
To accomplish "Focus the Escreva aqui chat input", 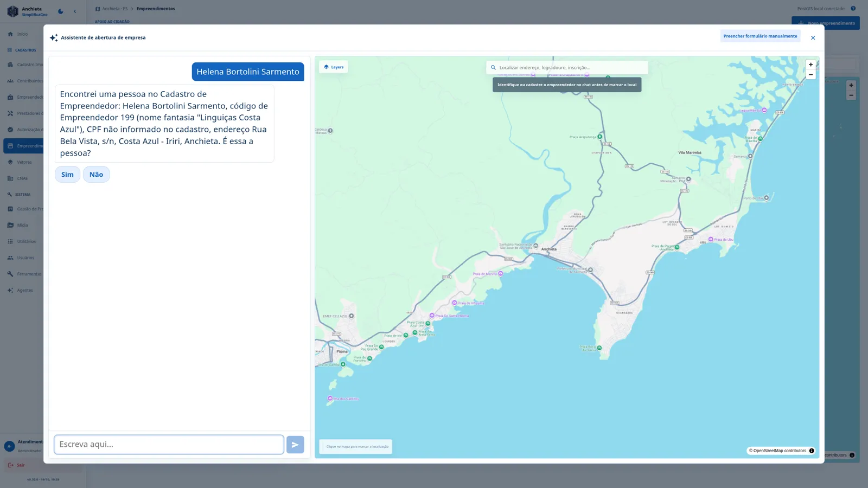I will click(x=169, y=445).
